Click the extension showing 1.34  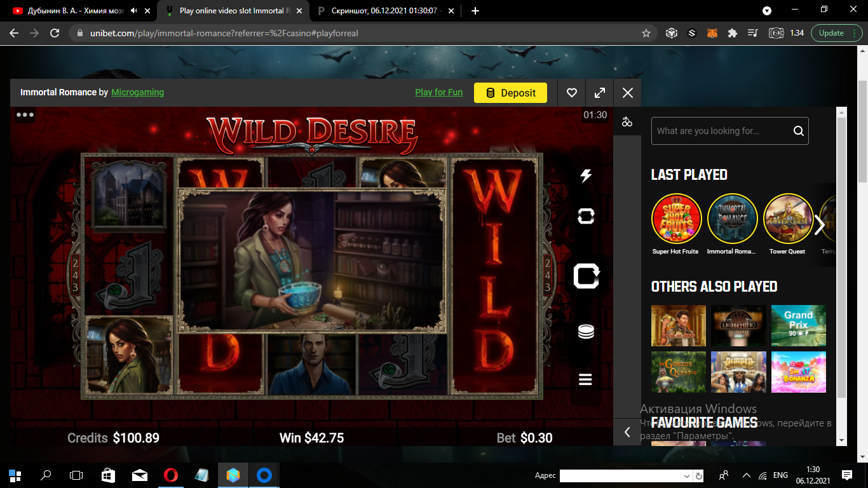[787, 33]
